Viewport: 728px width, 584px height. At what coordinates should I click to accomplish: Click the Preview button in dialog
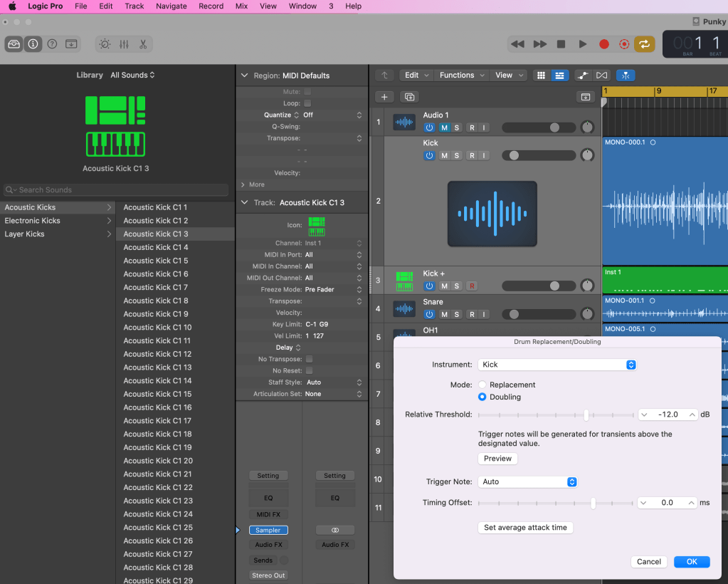(x=497, y=459)
